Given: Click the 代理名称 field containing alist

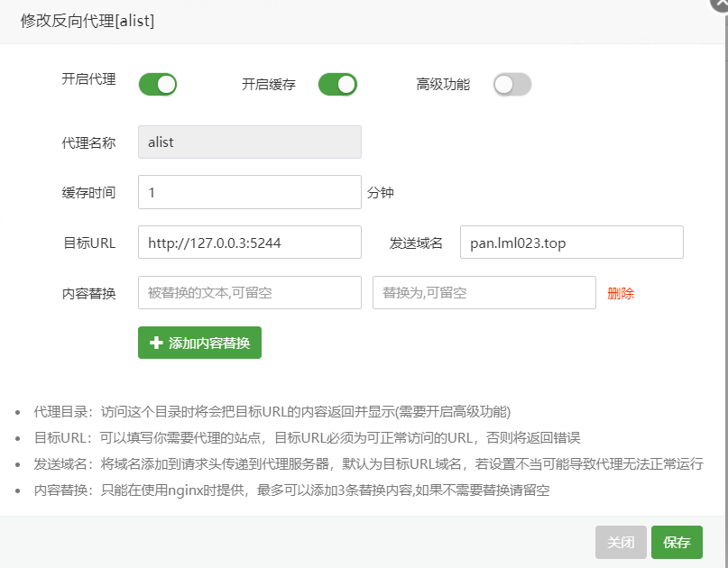Looking at the screenshot, I should (249, 142).
